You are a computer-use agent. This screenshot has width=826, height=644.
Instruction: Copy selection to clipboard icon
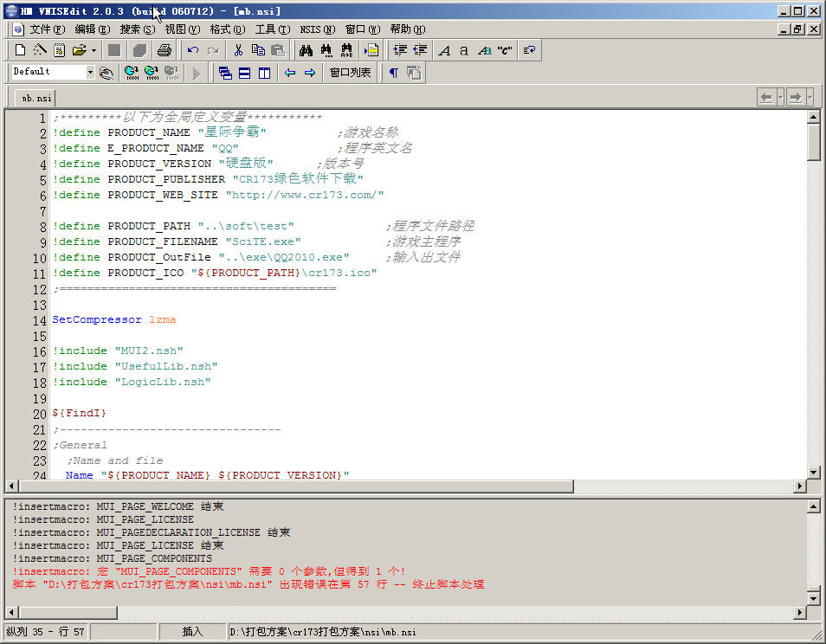258,50
